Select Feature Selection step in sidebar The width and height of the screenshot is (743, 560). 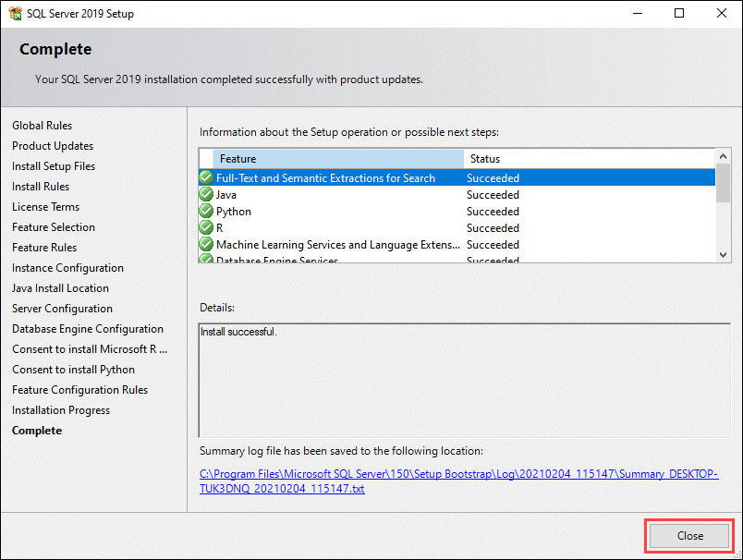tap(54, 227)
